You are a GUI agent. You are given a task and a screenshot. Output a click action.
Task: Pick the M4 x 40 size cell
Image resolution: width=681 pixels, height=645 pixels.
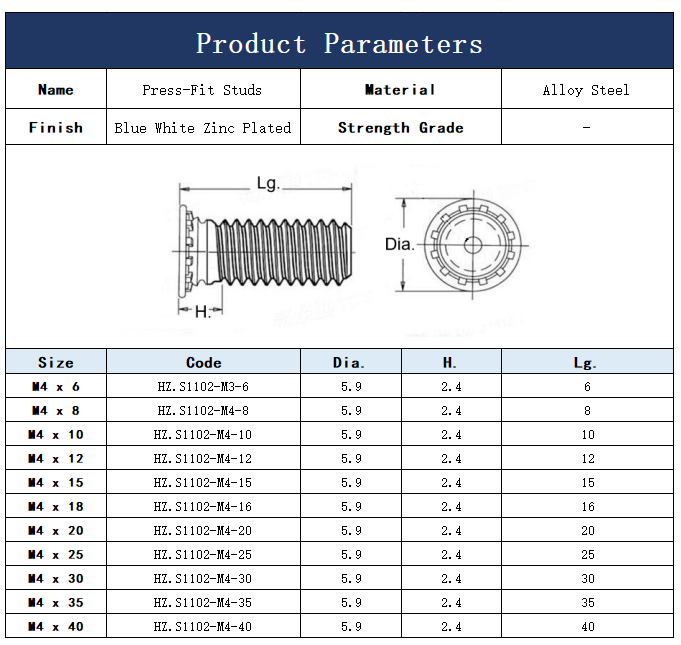(56, 626)
